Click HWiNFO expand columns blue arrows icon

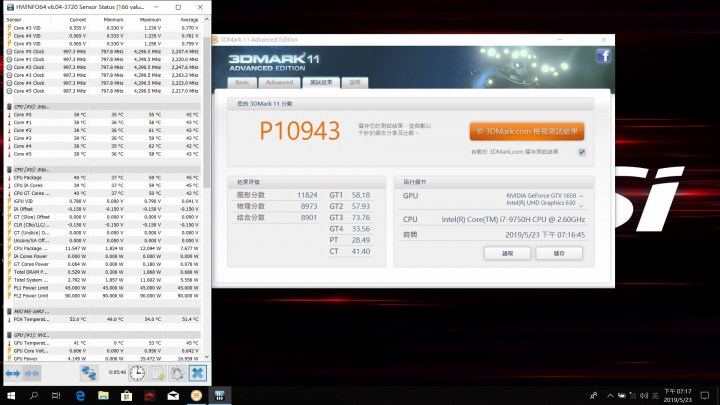point(13,373)
